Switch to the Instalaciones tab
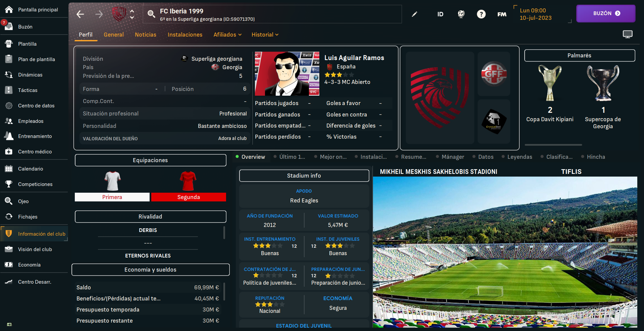The height and width of the screenshot is (331, 644). pyautogui.click(x=185, y=35)
